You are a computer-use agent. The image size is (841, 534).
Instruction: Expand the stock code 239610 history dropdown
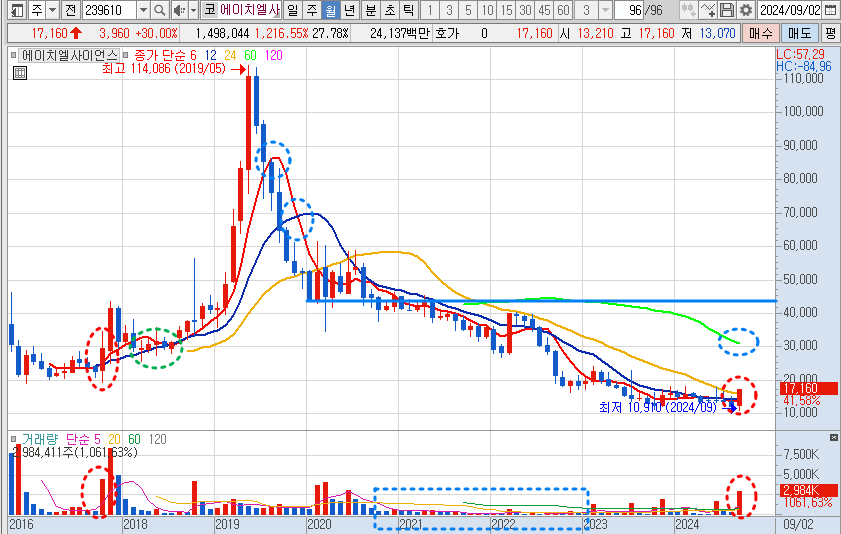[143, 10]
